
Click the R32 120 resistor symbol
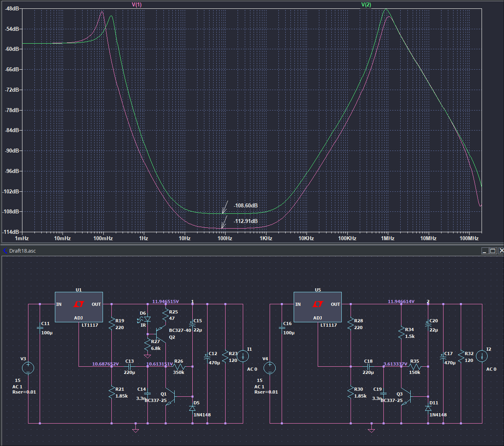(461, 356)
